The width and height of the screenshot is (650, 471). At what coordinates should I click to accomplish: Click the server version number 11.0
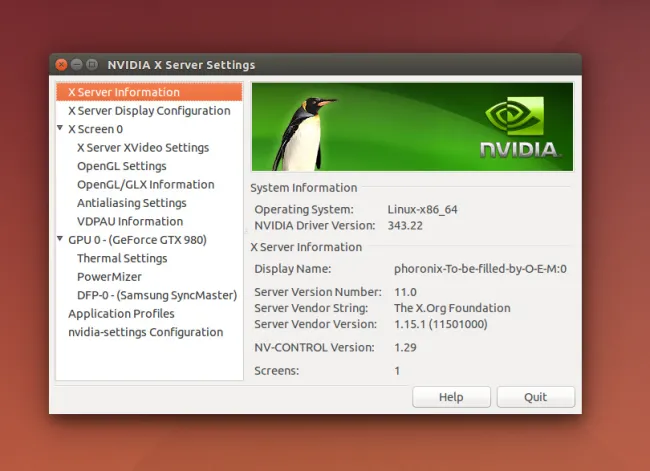coord(405,292)
